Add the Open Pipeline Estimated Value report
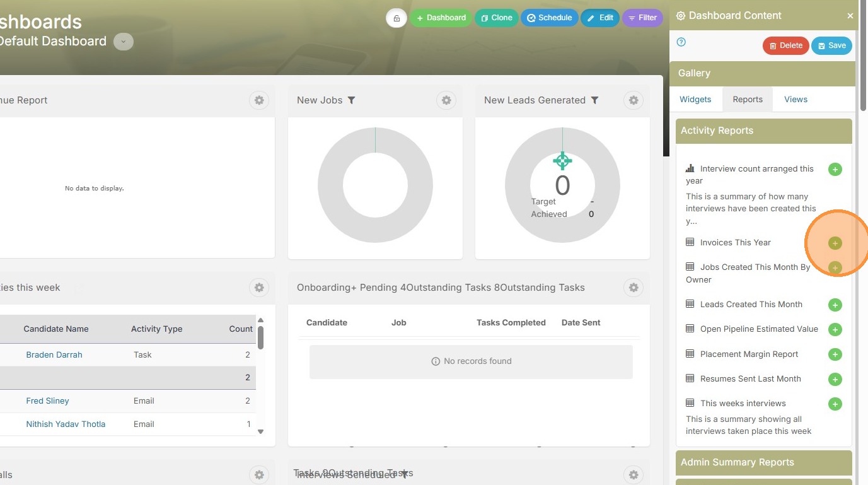 click(835, 330)
